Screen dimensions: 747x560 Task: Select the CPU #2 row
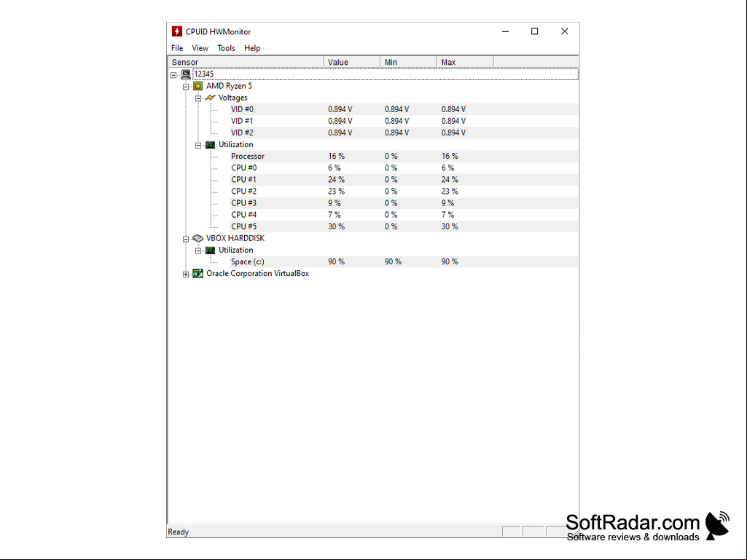[404, 192]
